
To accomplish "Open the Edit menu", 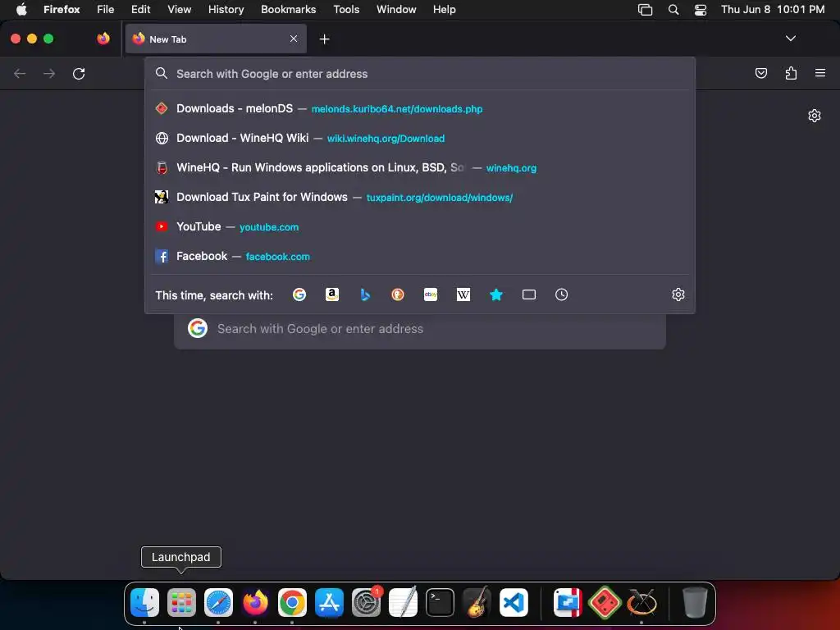I will 141,9.
